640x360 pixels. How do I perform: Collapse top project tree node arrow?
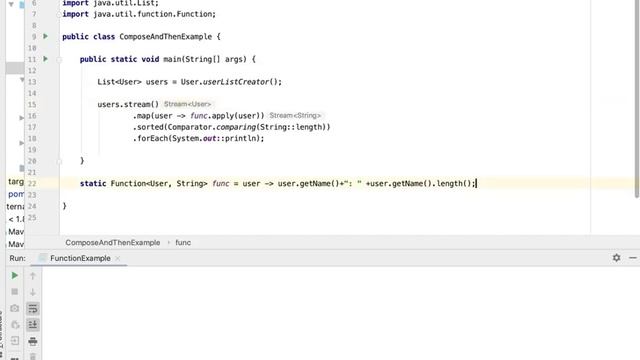tap(11, 4)
